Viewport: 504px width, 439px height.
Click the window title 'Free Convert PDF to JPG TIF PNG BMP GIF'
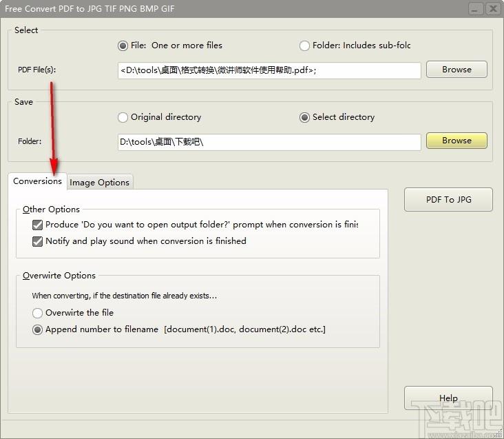click(x=90, y=9)
